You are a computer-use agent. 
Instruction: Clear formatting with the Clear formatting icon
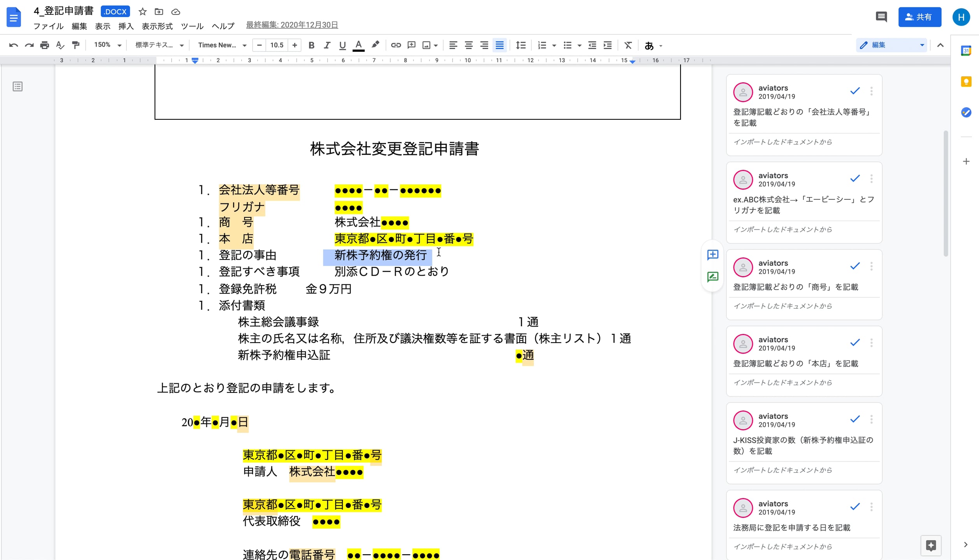point(628,45)
